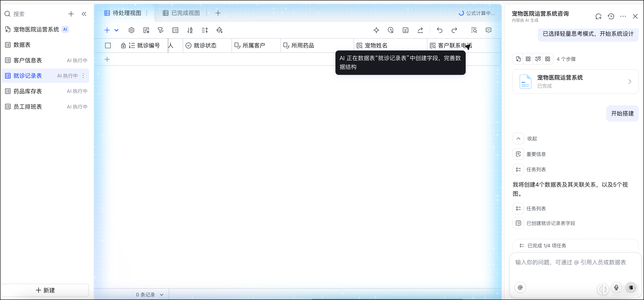
Task: Click the 新建 button
Action: tap(45, 290)
